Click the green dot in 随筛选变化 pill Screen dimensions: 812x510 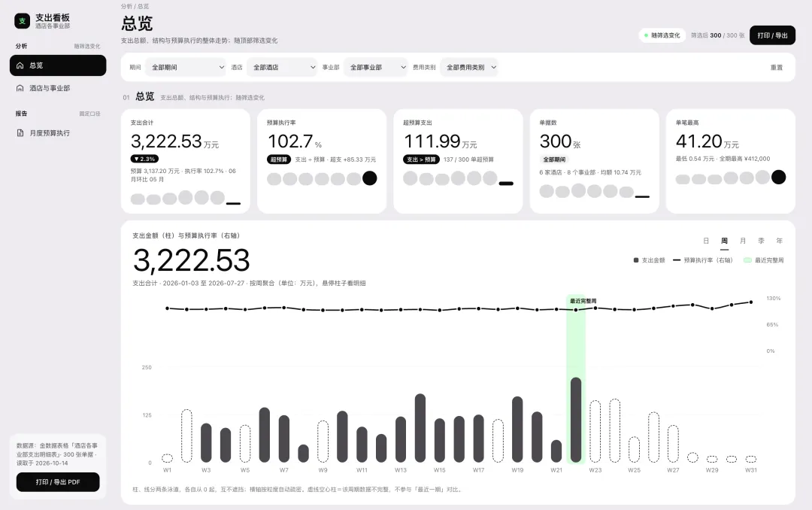click(x=646, y=35)
